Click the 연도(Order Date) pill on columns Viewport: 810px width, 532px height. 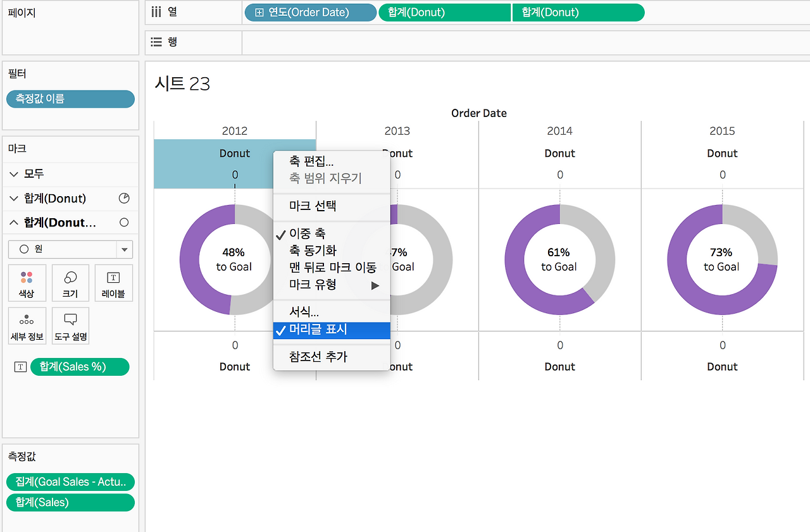[x=311, y=13]
